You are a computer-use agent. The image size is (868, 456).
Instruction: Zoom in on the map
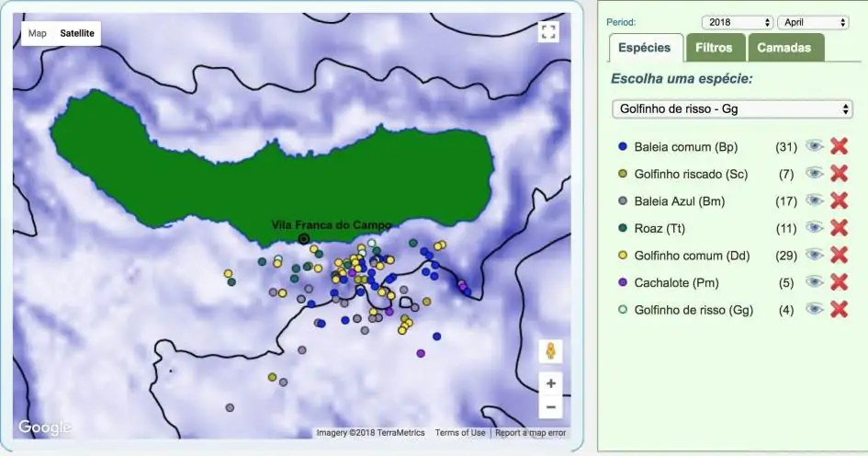550,383
